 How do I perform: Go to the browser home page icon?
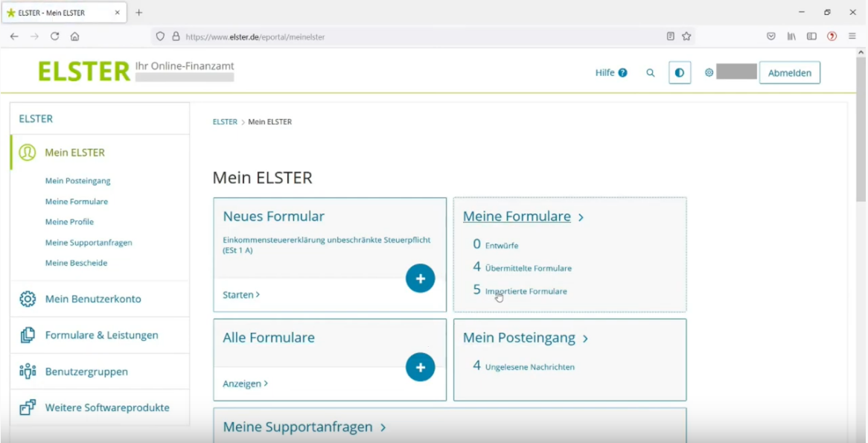pyautogui.click(x=74, y=36)
